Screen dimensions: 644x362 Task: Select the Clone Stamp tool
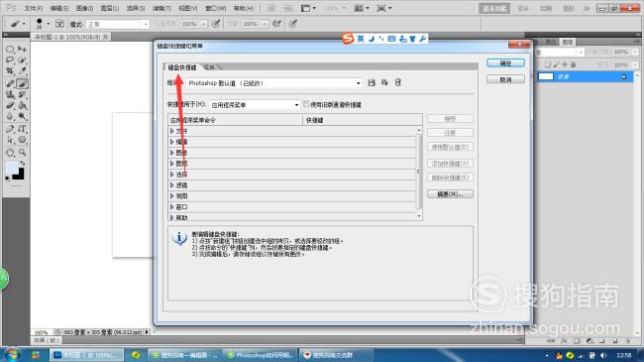(x=10, y=94)
